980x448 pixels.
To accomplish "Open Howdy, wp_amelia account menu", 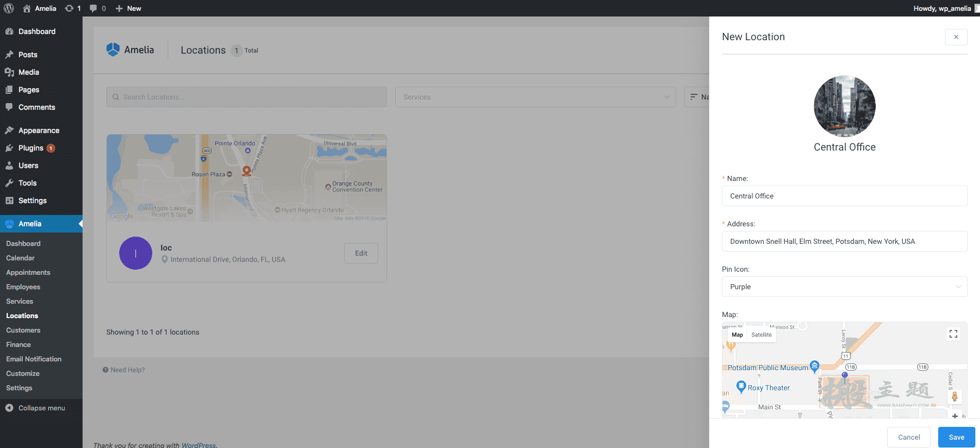I will [x=945, y=8].
